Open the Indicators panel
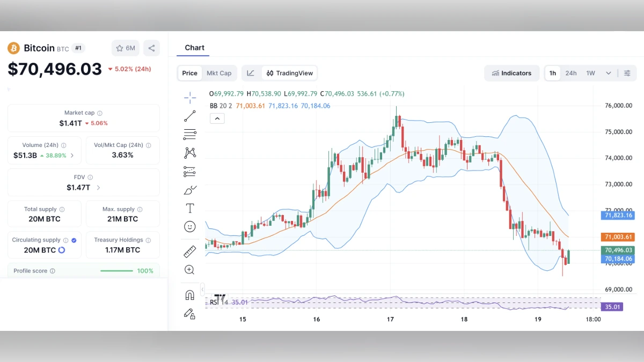The height and width of the screenshot is (362, 644). (x=511, y=73)
